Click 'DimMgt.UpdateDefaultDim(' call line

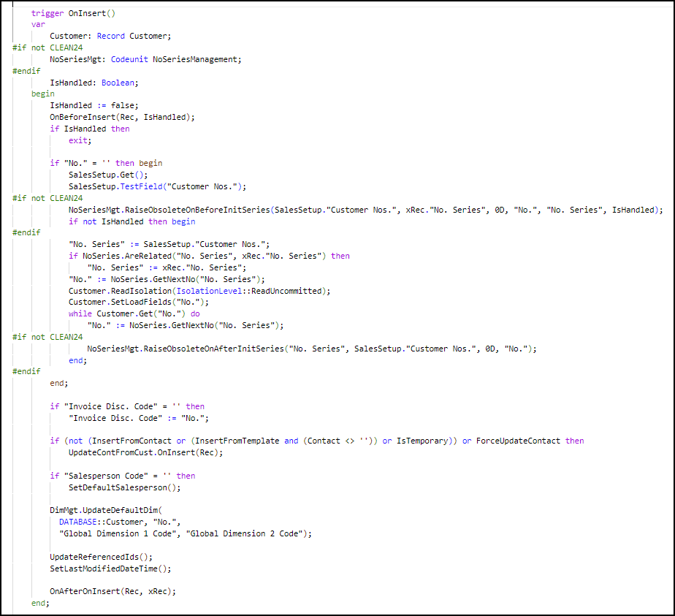point(106,510)
